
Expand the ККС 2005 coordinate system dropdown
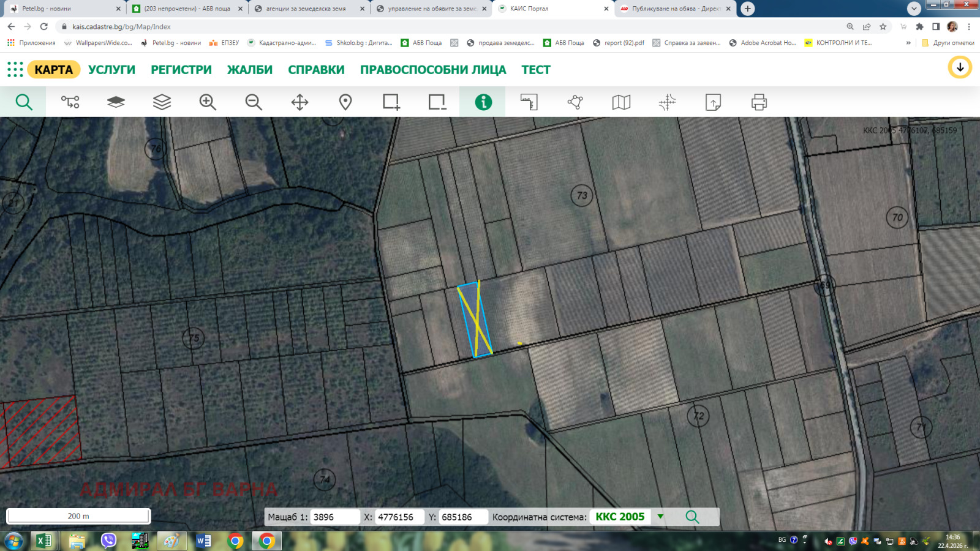tap(660, 516)
